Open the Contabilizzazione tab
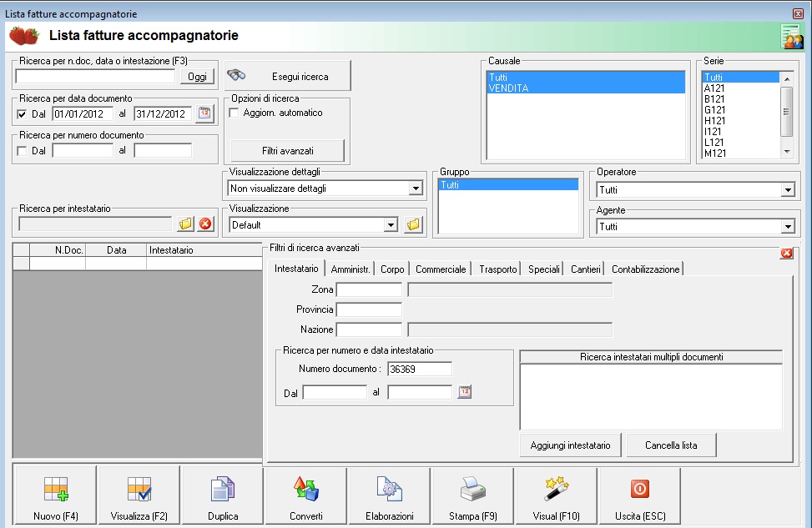This screenshot has width=812, height=528. point(646,269)
